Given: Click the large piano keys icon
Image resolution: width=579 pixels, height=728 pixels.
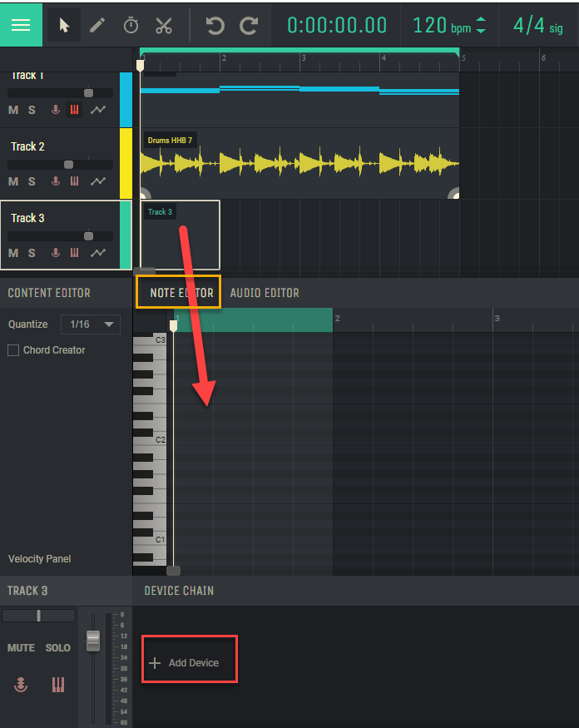Looking at the screenshot, I should coord(58,685).
